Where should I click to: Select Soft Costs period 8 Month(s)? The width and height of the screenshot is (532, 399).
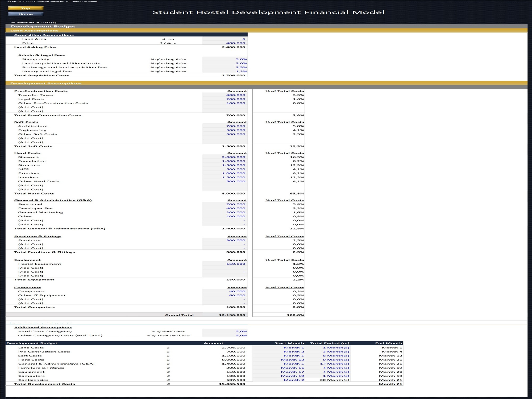[328, 356]
